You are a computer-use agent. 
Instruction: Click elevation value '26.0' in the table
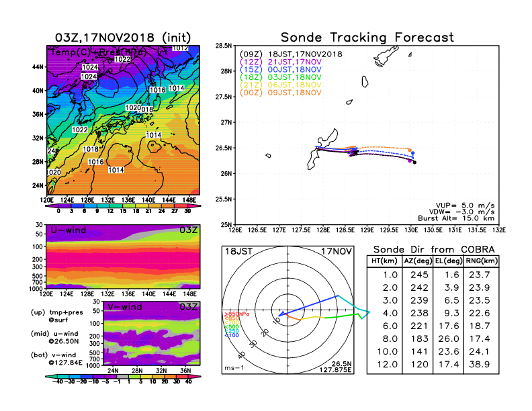tap(449, 339)
